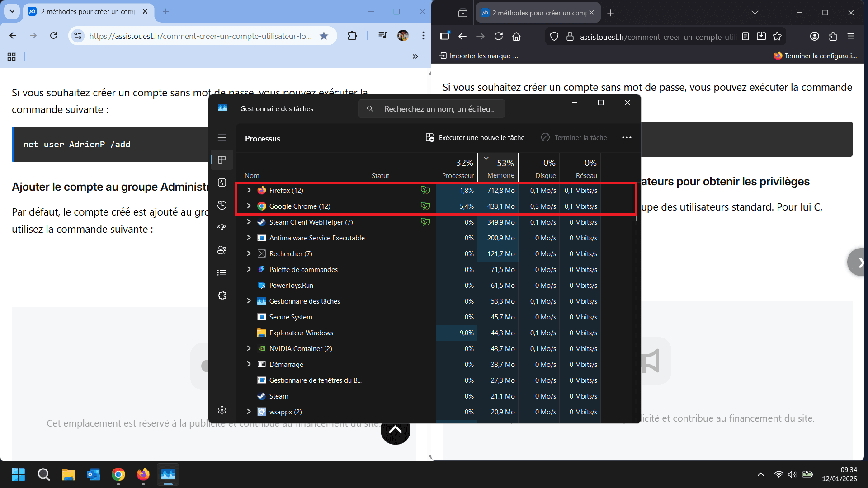The width and height of the screenshot is (868, 488).
Task: Open the Performance section in Task Manager
Action: pyautogui.click(x=222, y=183)
